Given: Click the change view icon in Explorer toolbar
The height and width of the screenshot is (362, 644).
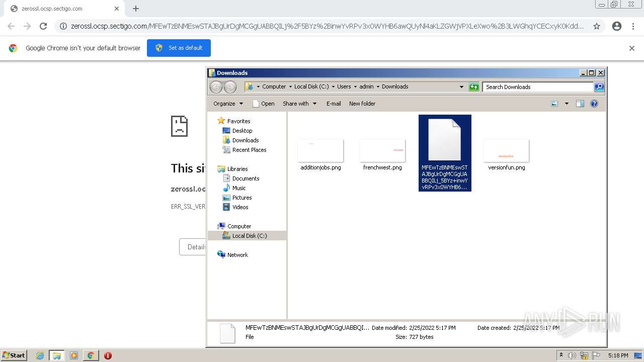Looking at the screenshot, I should pyautogui.click(x=554, y=104).
